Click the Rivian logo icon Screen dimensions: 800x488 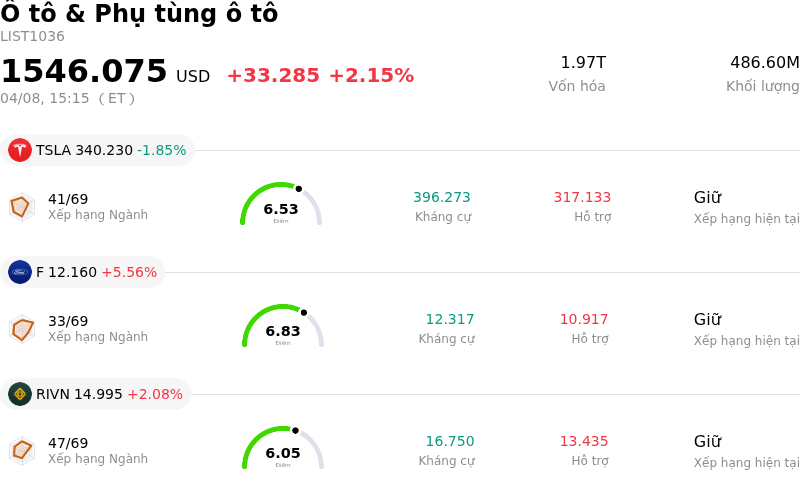point(20,394)
